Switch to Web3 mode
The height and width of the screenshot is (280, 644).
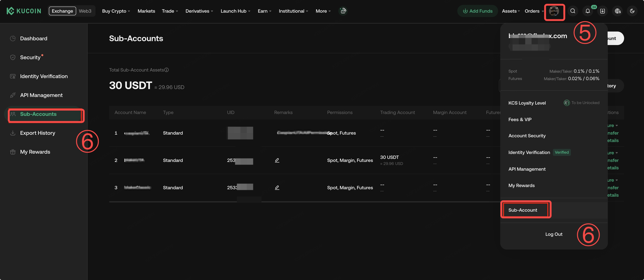click(85, 11)
